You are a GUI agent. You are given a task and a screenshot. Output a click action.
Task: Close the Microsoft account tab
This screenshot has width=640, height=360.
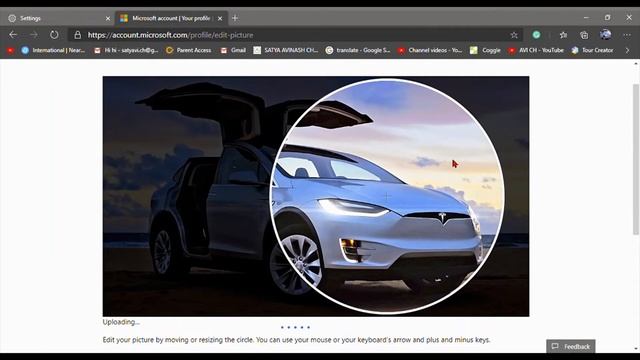pyautogui.click(x=220, y=18)
